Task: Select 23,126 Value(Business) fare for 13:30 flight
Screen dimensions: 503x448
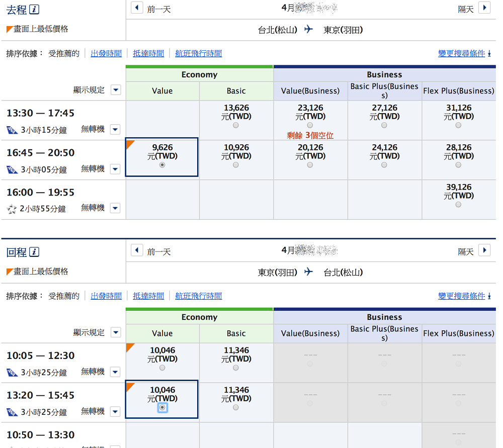Action: click(310, 125)
